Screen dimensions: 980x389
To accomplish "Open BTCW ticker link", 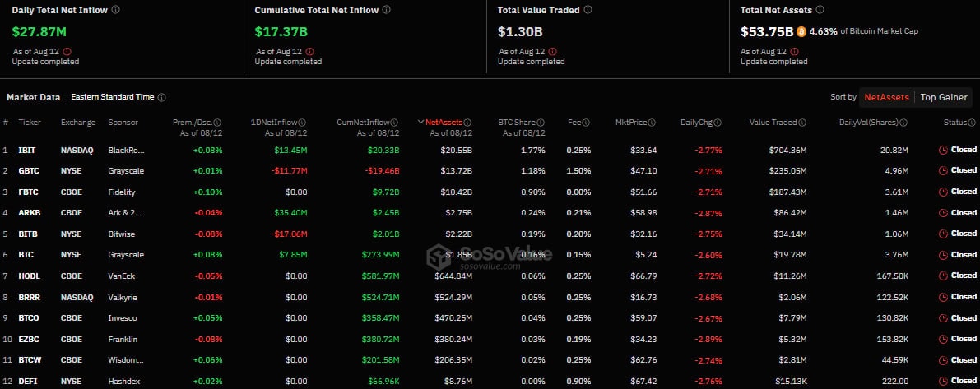I will click(x=30, y=360).
